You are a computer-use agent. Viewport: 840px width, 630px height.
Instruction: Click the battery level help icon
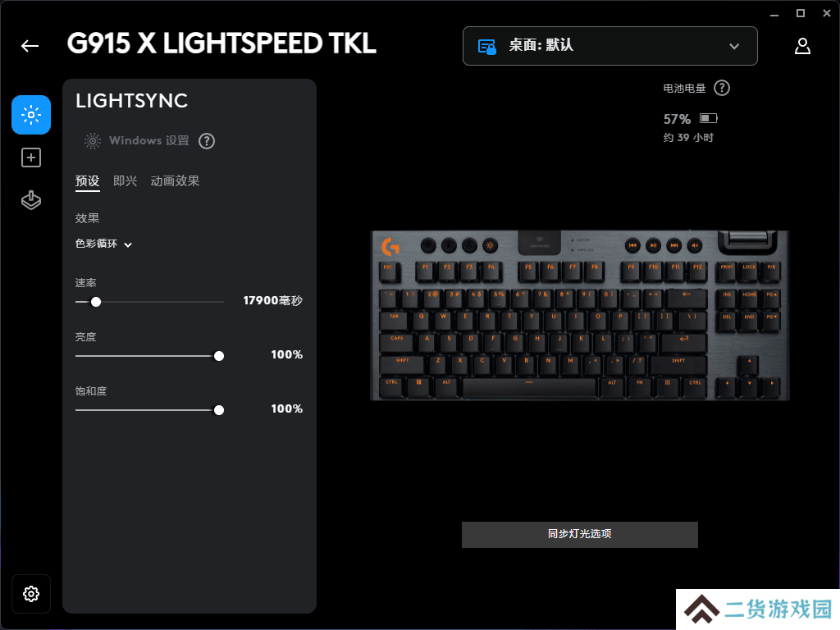(722, 88)
